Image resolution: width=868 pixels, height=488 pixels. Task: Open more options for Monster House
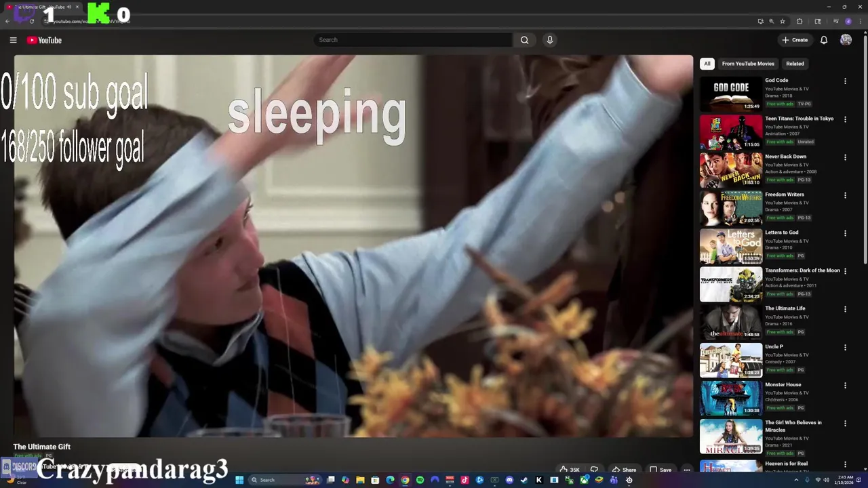(845, 385)
